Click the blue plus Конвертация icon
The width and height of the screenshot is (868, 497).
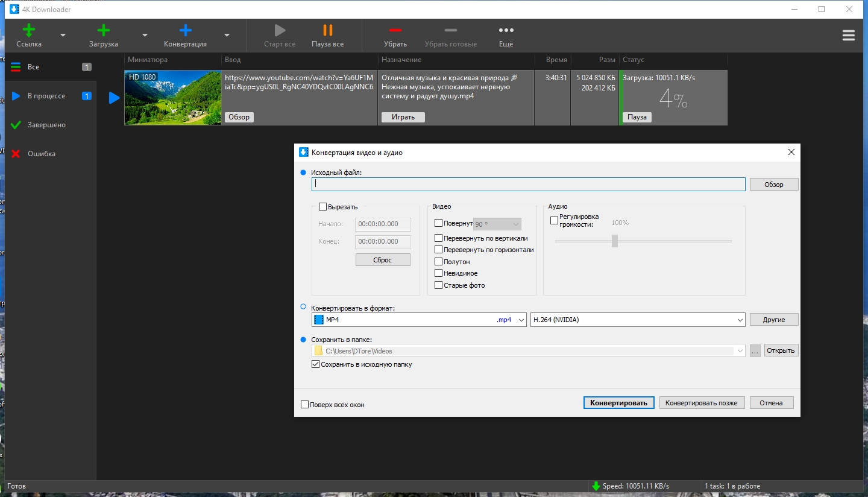tap(185, 31)
